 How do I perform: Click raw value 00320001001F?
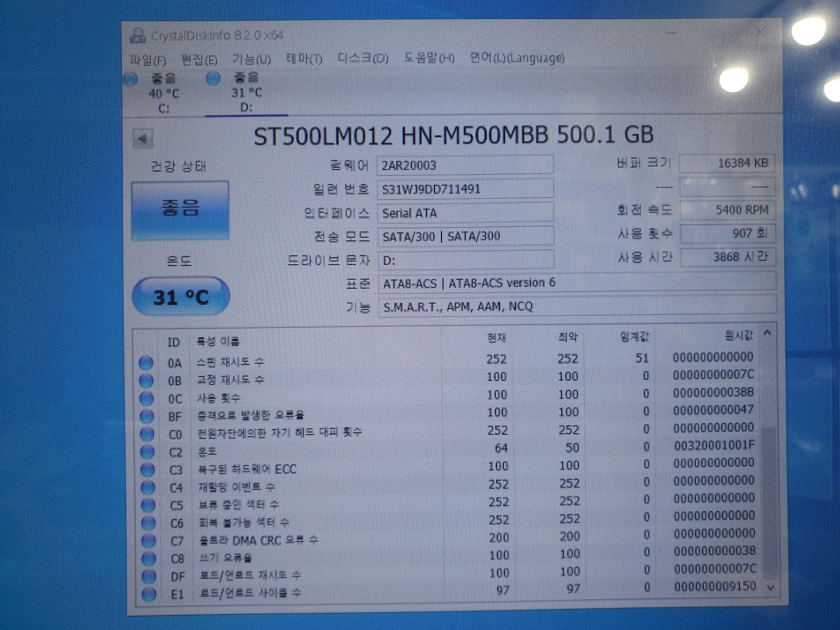[x=714, y=445]
